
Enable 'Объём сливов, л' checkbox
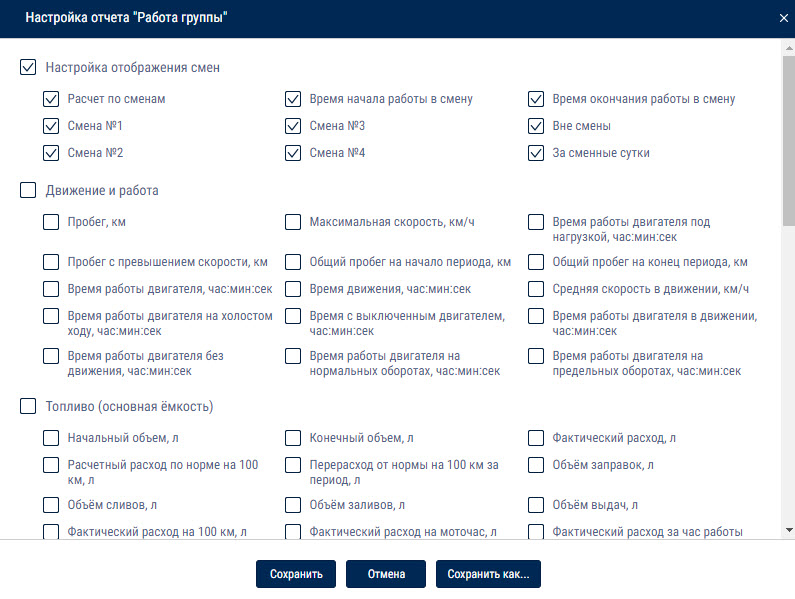tap(51, 505)
